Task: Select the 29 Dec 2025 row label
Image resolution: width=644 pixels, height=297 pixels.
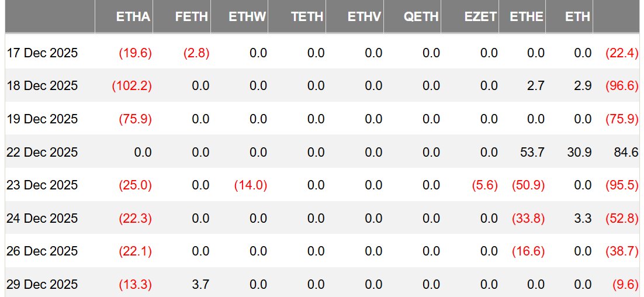Action: click(x=42, y=284)
